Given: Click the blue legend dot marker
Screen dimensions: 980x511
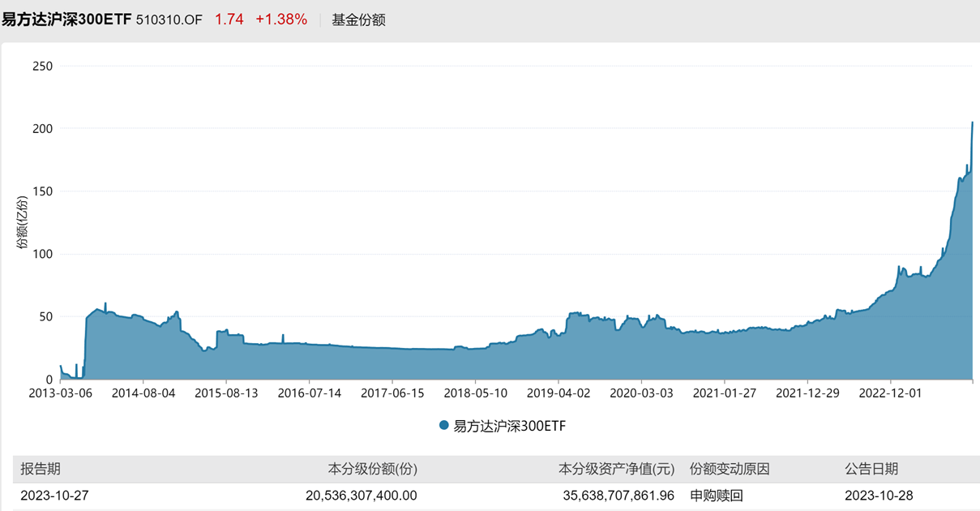Looking at the screenshot, I should pos(443,425).
